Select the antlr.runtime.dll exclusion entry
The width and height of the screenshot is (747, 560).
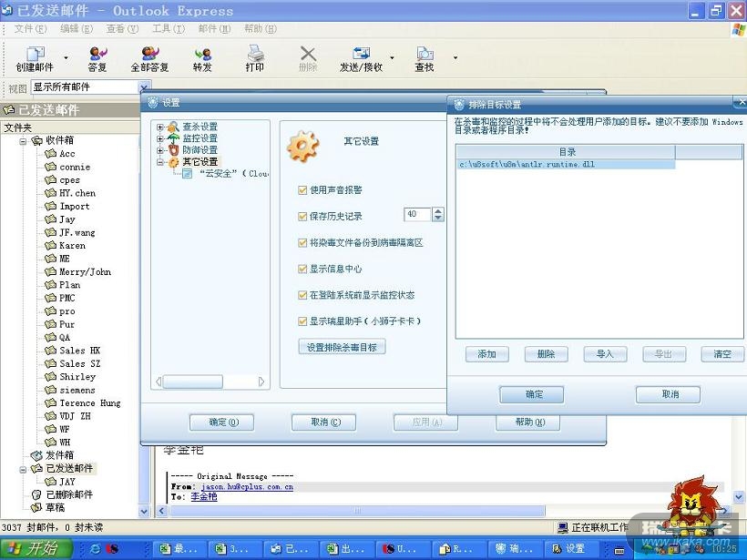[565, 164]
